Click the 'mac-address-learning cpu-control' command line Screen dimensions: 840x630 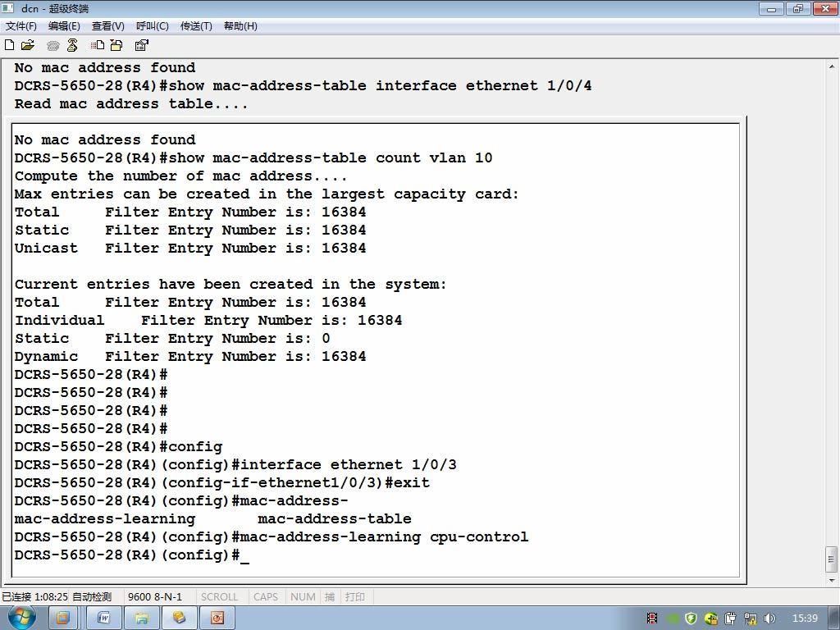click(271, 536)
